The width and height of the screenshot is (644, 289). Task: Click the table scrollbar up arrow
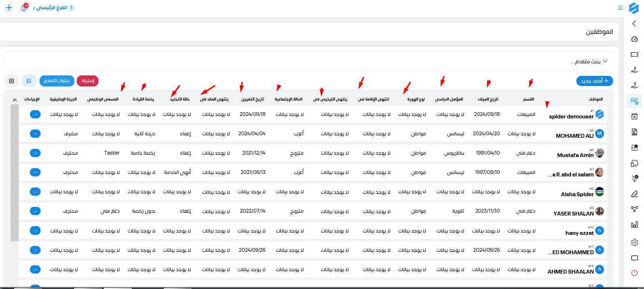click(14, 100)
